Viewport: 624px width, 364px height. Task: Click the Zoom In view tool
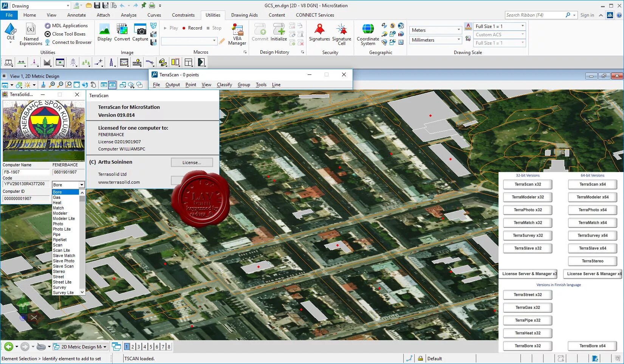[x=52, y=85]
